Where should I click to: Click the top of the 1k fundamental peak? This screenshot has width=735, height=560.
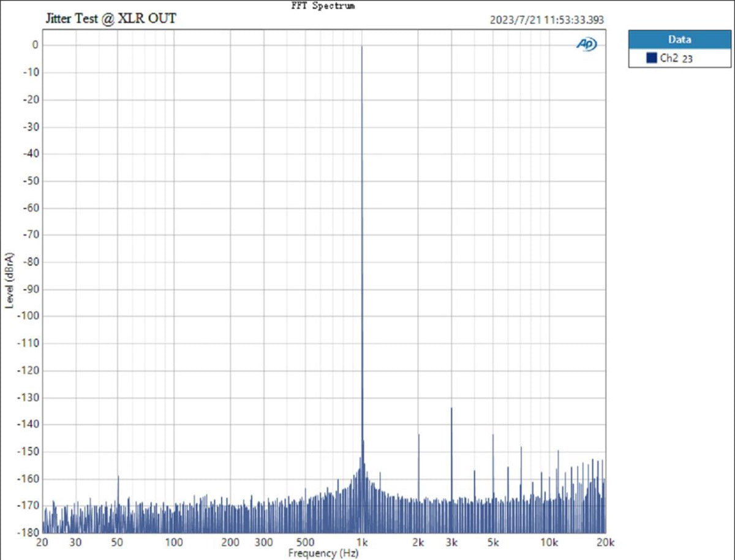click(x=362, y=47)
